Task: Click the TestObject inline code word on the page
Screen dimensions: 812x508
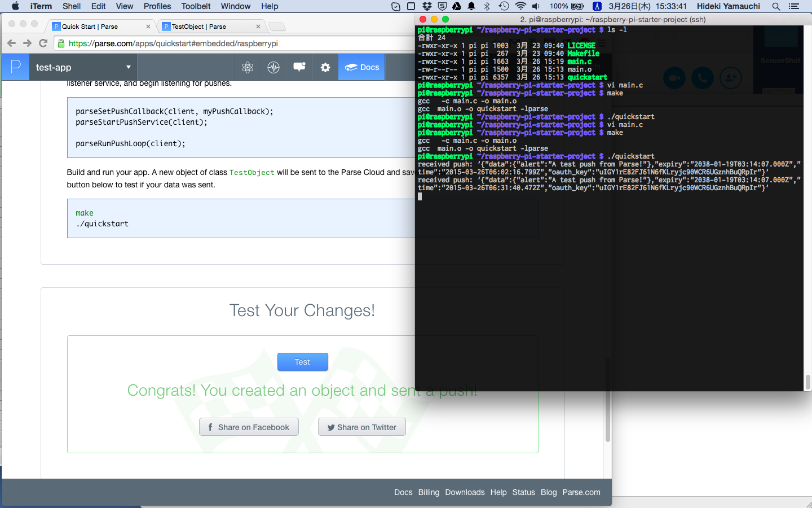Action: [x=252, y=173]
